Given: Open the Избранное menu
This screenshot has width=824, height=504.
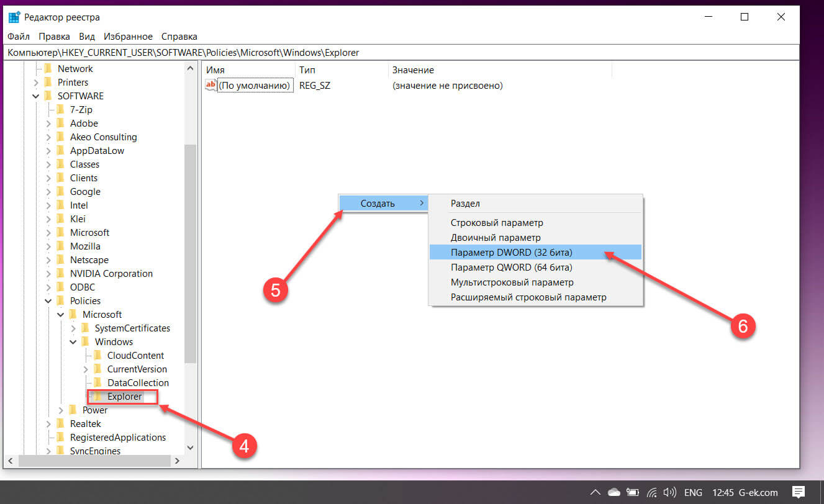Looking at the screenshot, I should [x=128, y=37].
